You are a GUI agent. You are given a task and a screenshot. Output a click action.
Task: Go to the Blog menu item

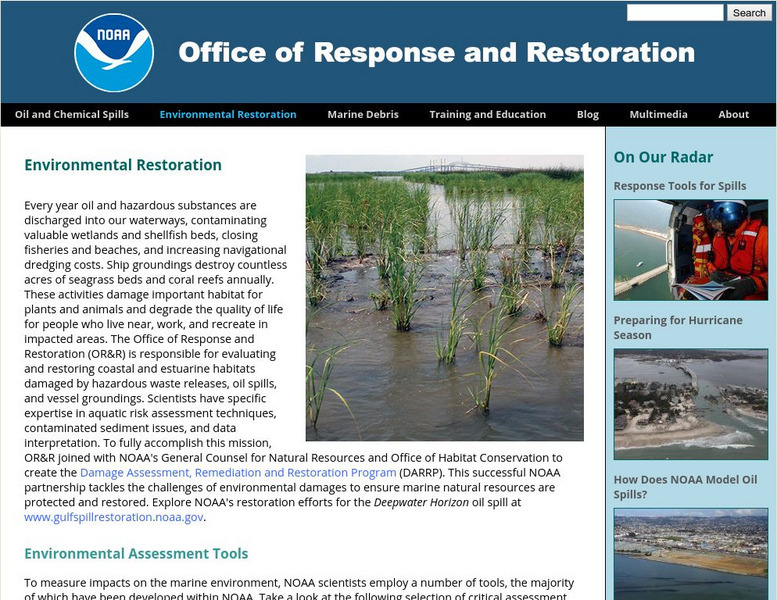588,114
